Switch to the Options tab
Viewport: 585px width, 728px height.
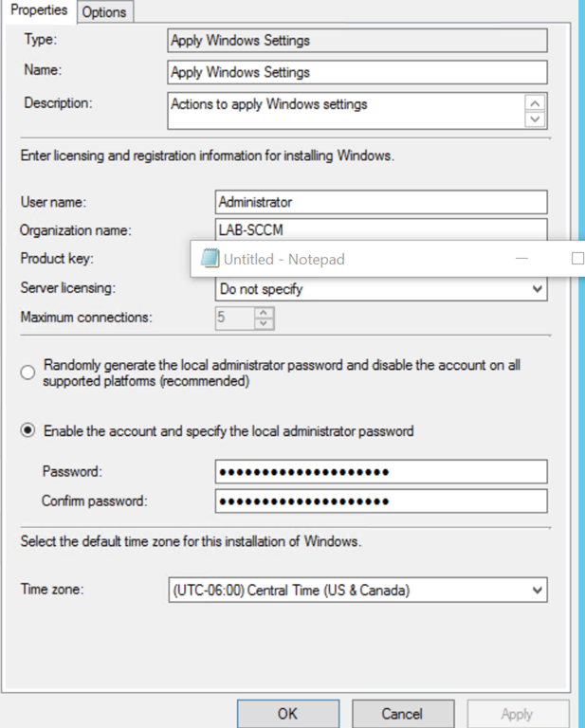tap(104, 11)
